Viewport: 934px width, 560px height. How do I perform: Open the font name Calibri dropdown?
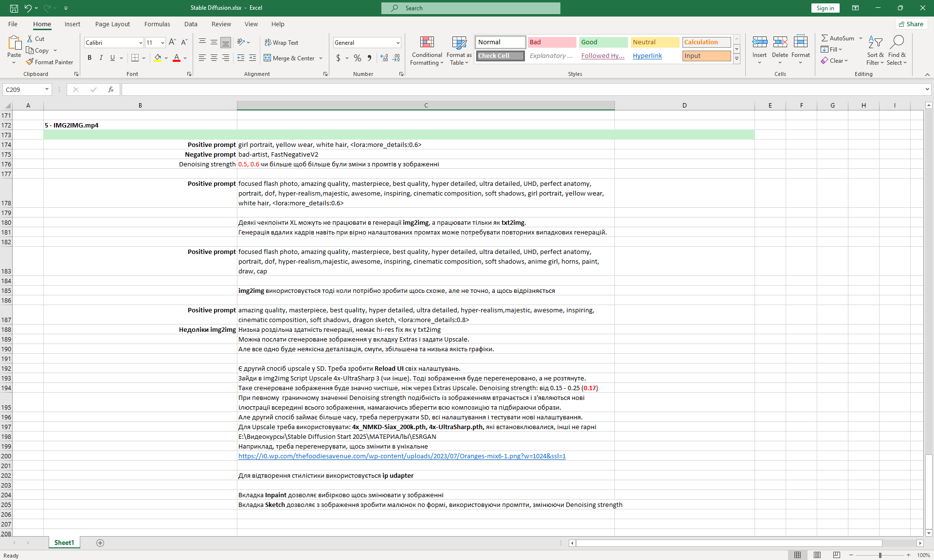coord(141,43)
